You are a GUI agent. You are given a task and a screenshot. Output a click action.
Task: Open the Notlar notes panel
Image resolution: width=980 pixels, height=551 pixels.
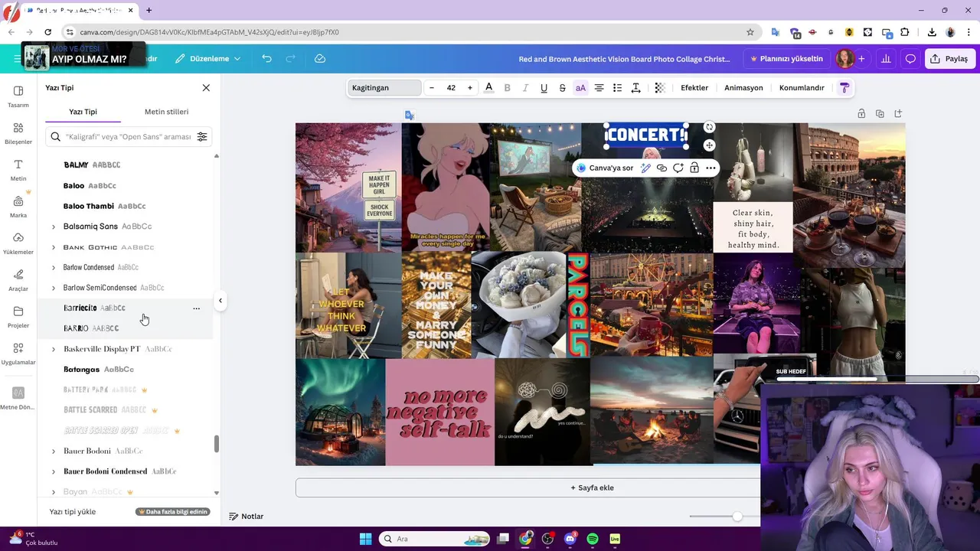(x=247, y=517)
